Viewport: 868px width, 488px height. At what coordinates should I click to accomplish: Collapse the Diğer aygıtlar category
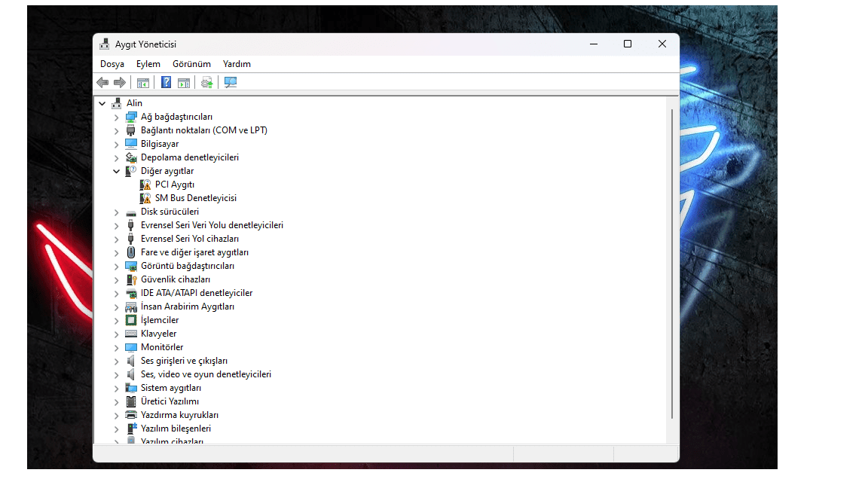tap(116, 171)
